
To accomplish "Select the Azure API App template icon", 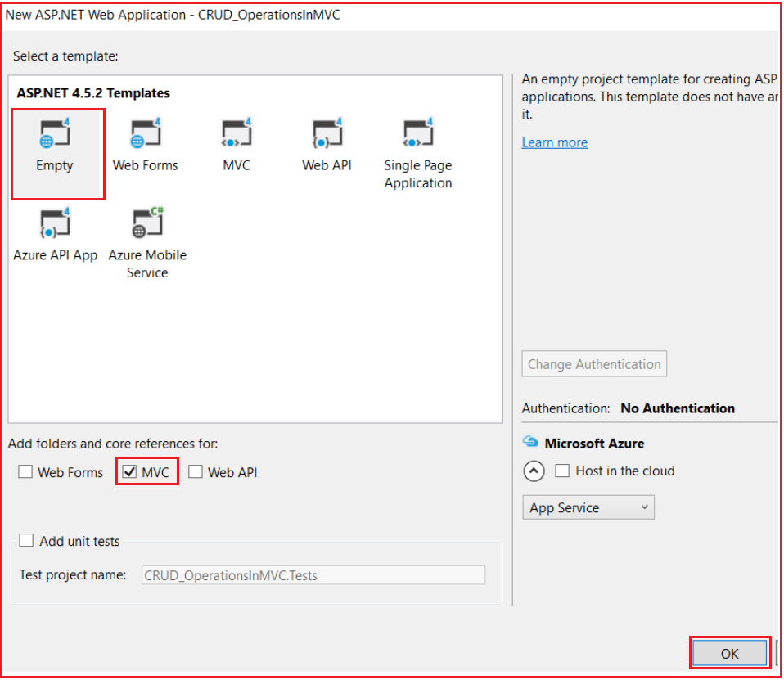I will click(x=55, y=223).
